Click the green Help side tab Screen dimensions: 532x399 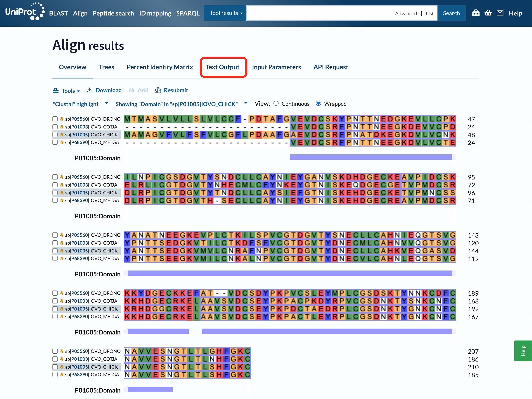[523, 351]
